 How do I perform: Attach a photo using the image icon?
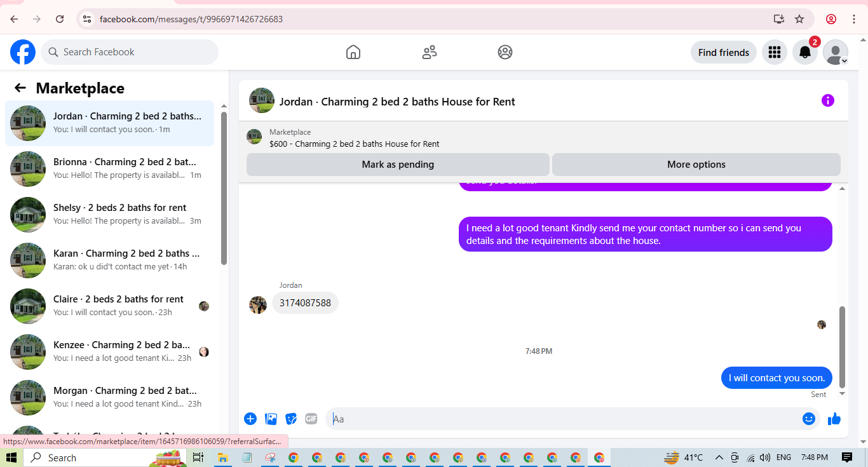click(x=271, y=419)
